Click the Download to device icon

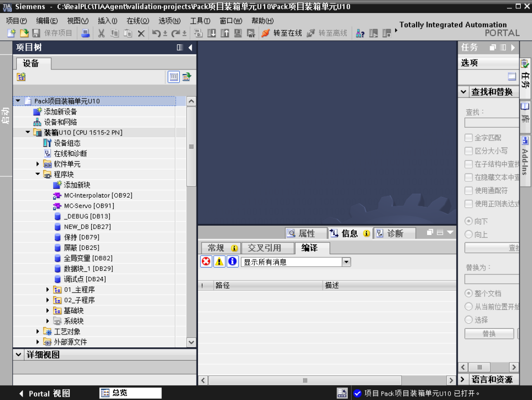[212, 33]
